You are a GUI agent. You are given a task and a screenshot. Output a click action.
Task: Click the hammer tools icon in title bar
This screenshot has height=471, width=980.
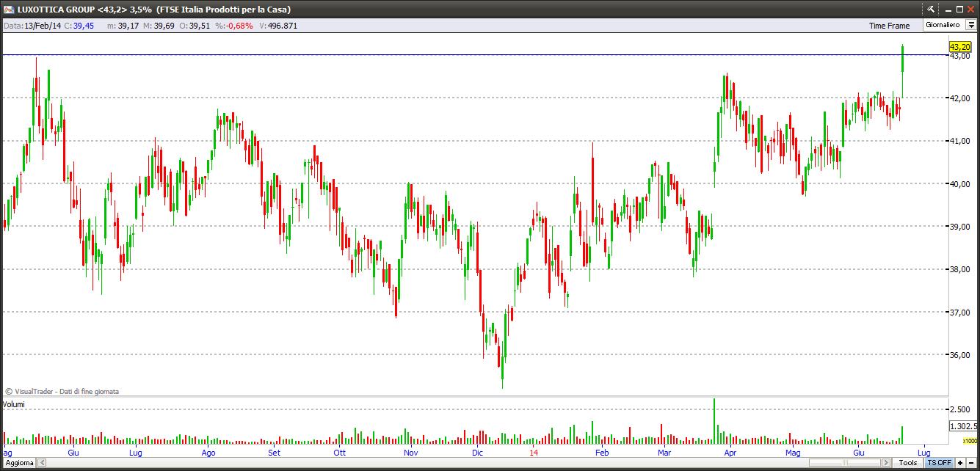931,9
